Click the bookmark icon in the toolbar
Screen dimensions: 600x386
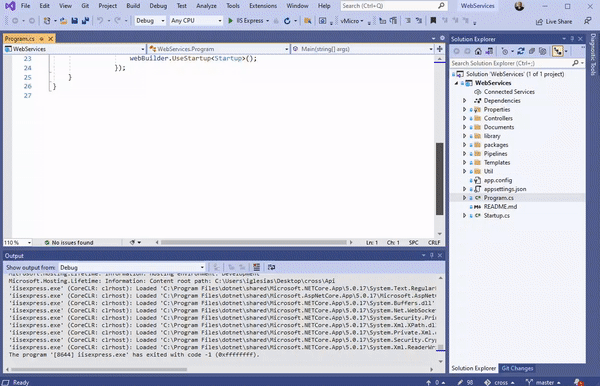point(433,20)
